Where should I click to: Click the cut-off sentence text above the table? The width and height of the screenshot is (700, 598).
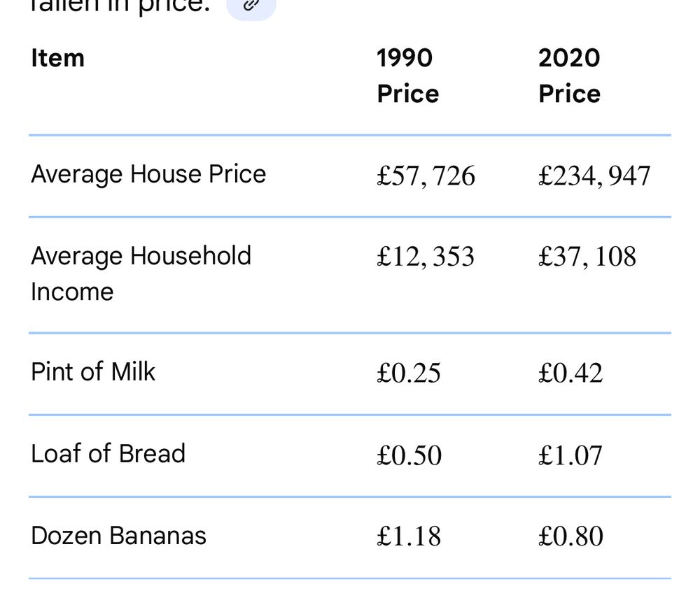120,7
